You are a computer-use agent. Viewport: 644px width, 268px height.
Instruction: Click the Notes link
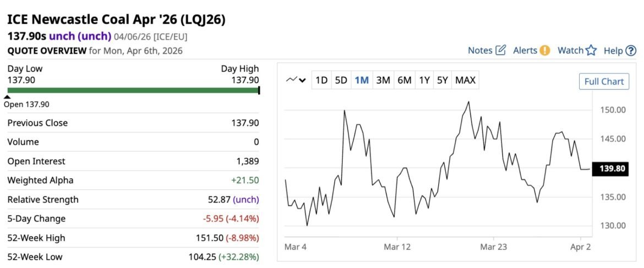tap(479, 50)
